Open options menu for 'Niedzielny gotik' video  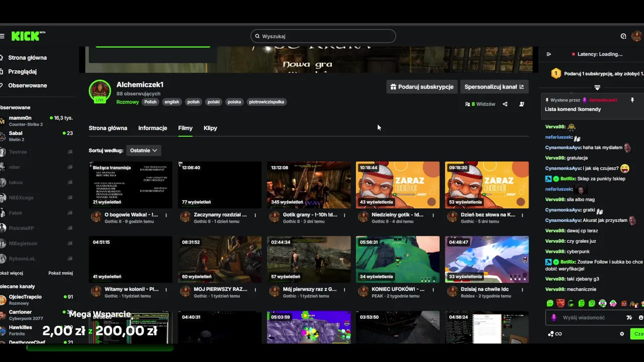pos(433,215)
